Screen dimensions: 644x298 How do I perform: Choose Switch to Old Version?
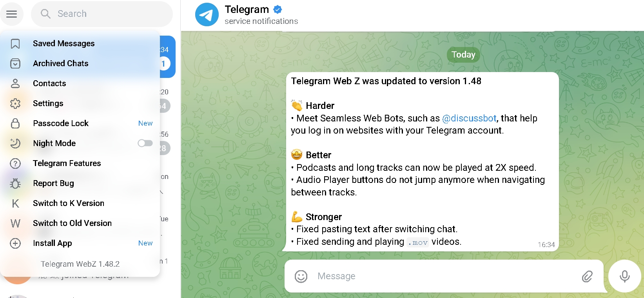coord(80,223)
